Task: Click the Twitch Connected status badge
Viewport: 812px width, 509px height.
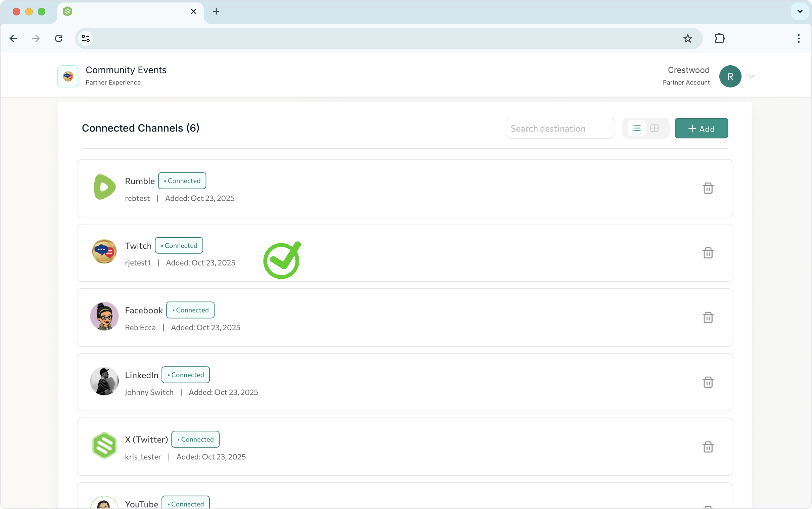Action: (x=179, y=245)
